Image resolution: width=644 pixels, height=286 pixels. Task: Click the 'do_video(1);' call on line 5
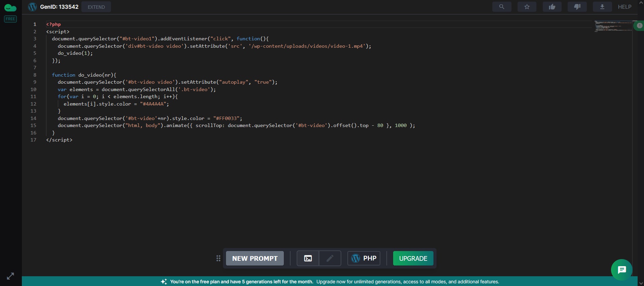[x=75, y=53]
